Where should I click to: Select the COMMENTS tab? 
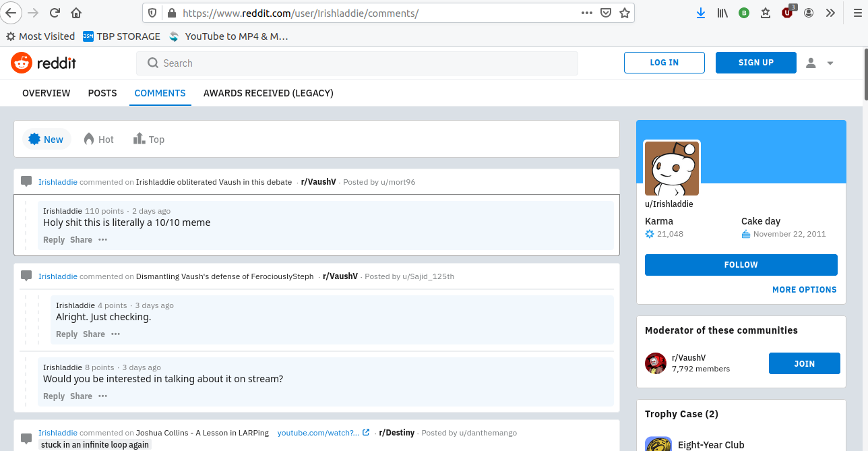[x=160, y=93]
